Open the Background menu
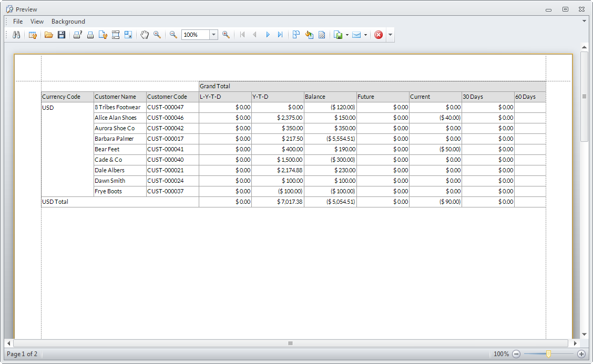The image size is (593, 364). 68,22
